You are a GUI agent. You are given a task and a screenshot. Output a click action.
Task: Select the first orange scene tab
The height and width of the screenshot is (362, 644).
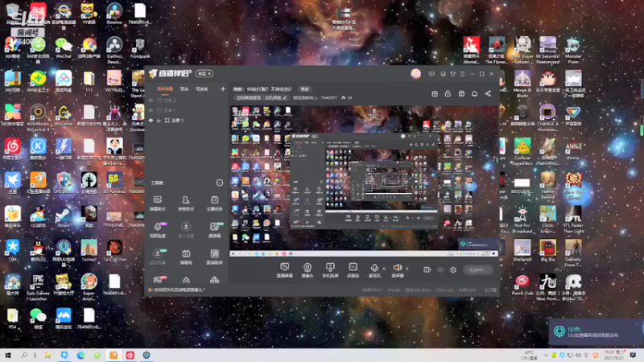165,88
